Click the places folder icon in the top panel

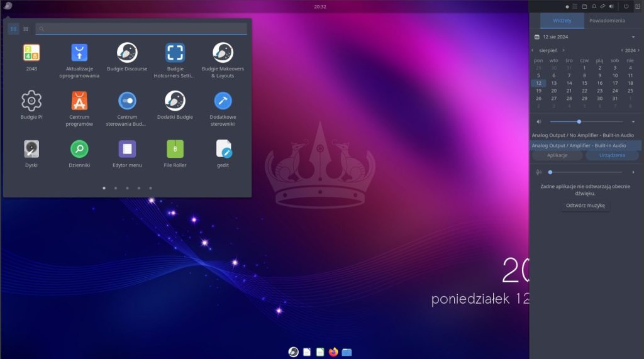584,6
